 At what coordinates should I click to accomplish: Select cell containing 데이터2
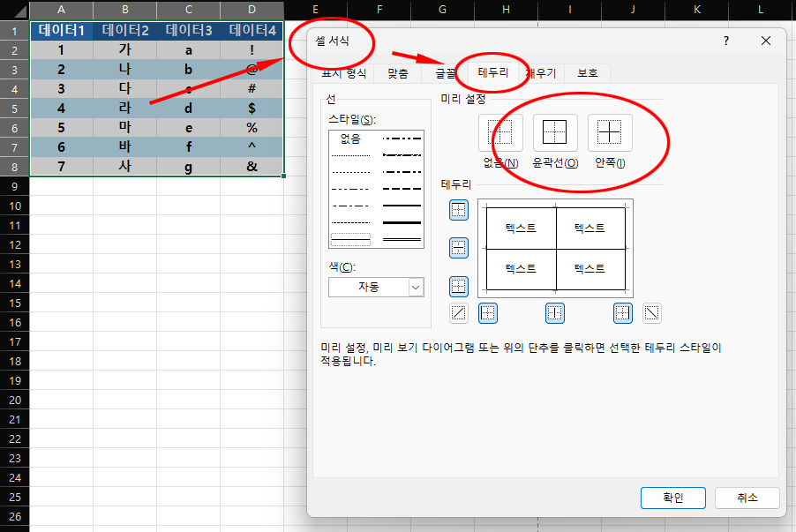pyautogui.click(x=125, y=31)
